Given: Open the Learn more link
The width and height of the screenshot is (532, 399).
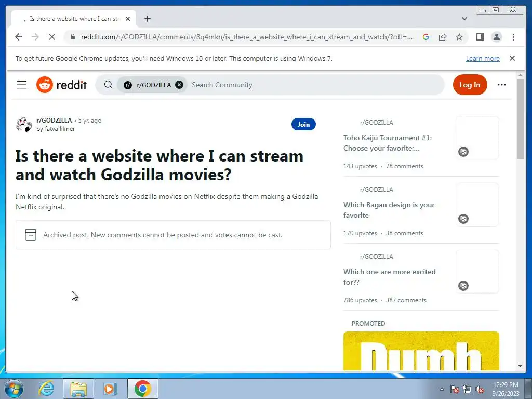Looking at the screenshot, I should click(483, 58).
